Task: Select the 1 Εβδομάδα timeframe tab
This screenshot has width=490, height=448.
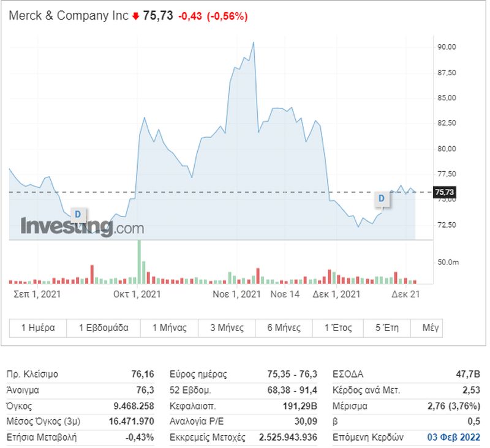Action: tap(104, 328)
